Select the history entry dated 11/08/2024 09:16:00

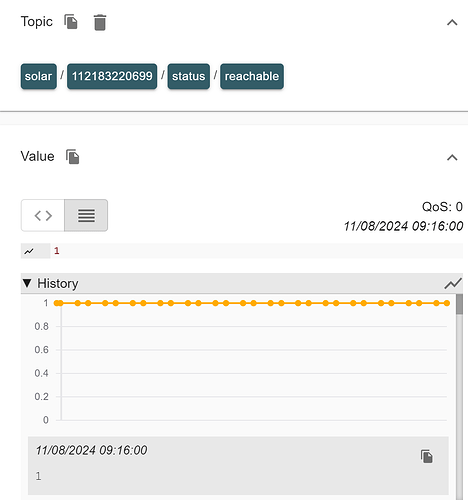tap(238, 465)
